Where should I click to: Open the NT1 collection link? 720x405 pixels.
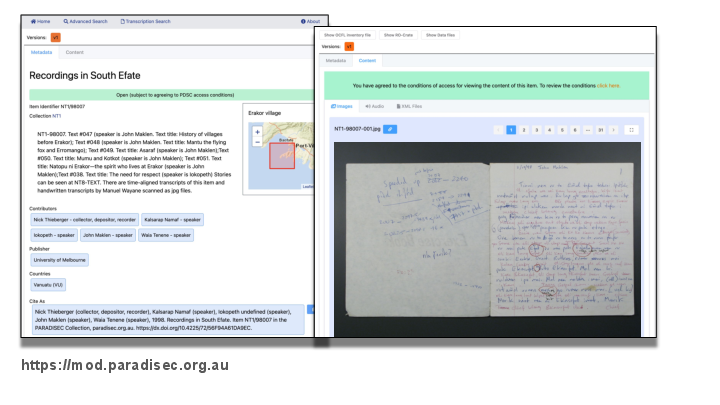click(x=56, y=116)
